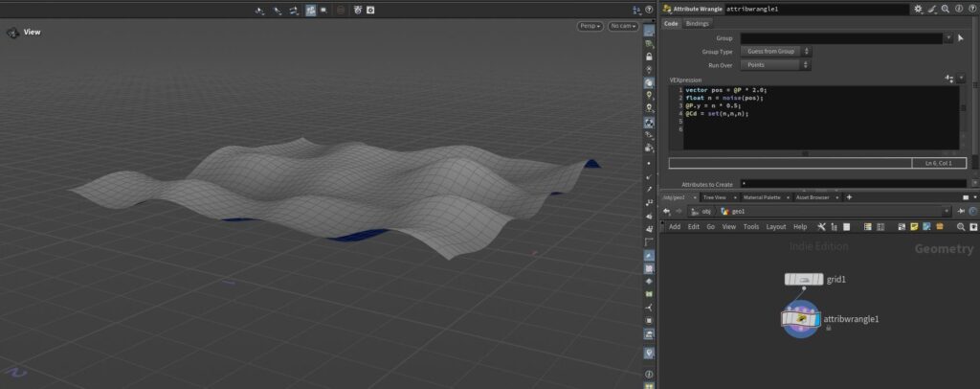
Task: Switch to the Bindings tab
Action: (x=698, y=23)
